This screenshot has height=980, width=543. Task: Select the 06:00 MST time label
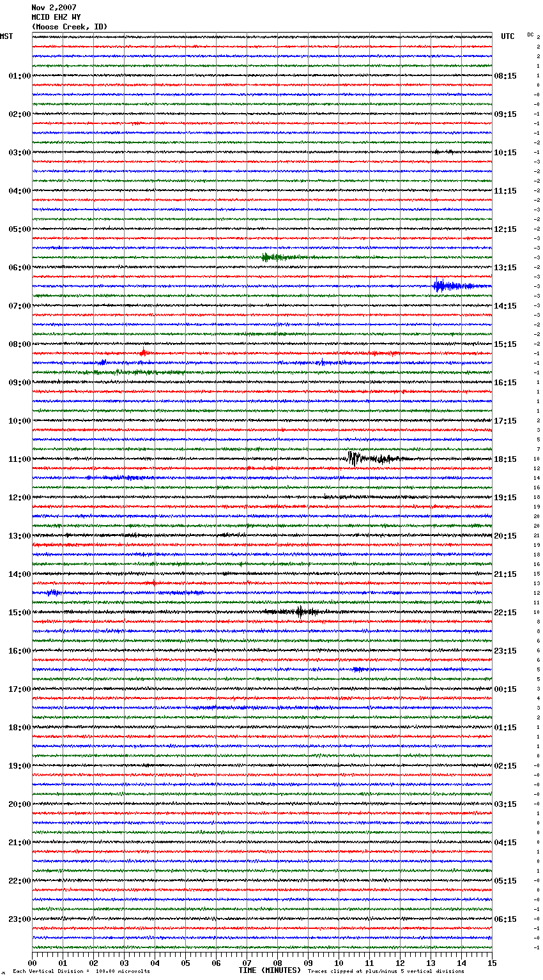click(x=19, y=268)
